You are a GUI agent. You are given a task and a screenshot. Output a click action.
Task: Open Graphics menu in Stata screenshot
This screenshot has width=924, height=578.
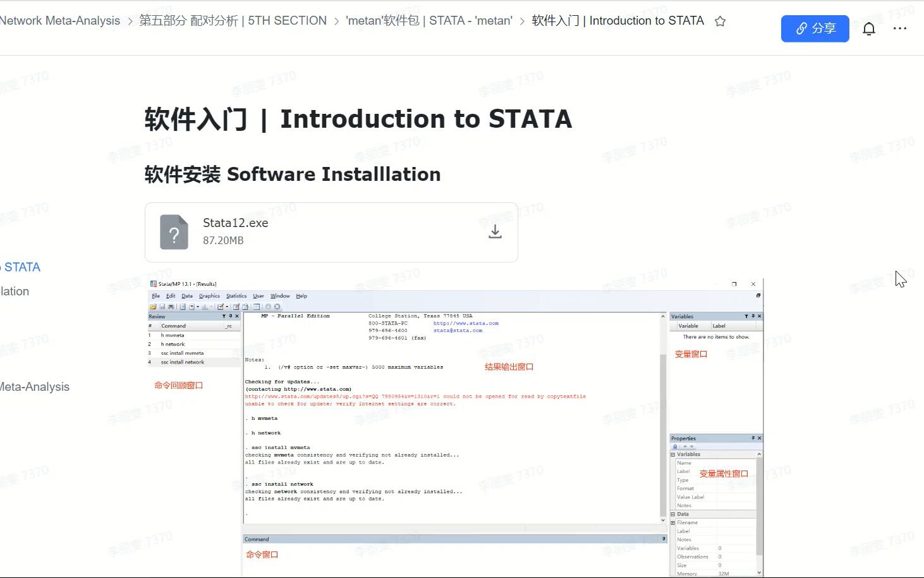(209, 296)
